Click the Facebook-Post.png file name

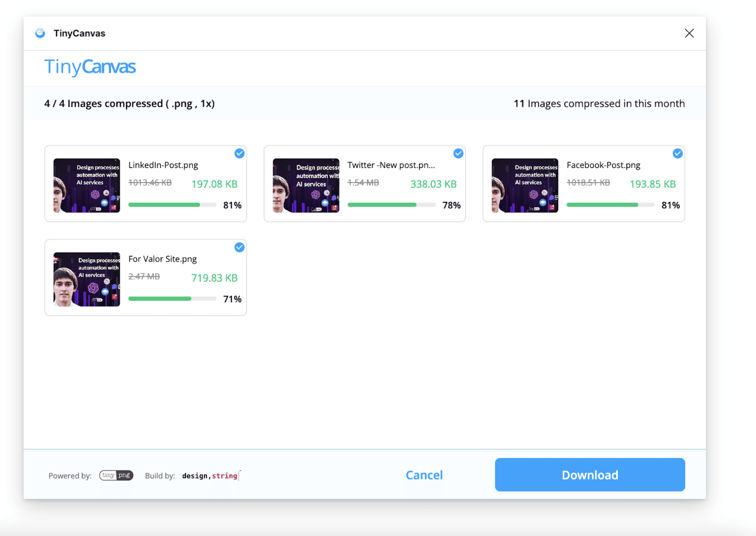click(x=603, y=165)
